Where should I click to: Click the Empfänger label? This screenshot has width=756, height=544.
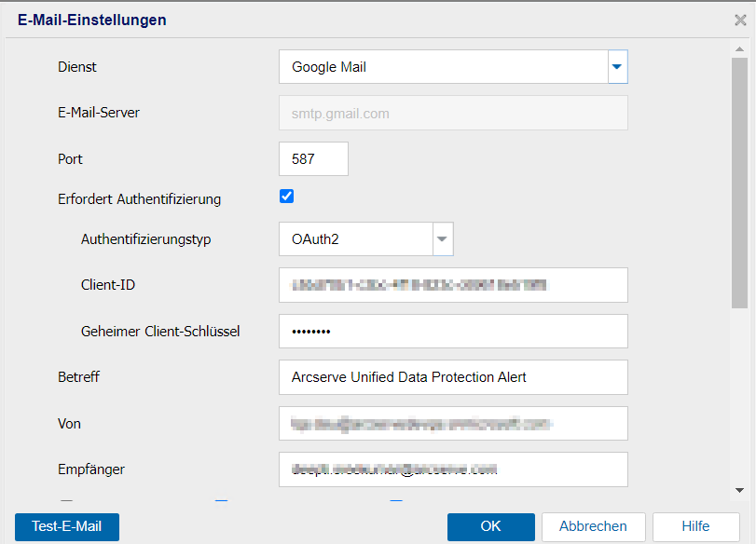pos(91,469)
